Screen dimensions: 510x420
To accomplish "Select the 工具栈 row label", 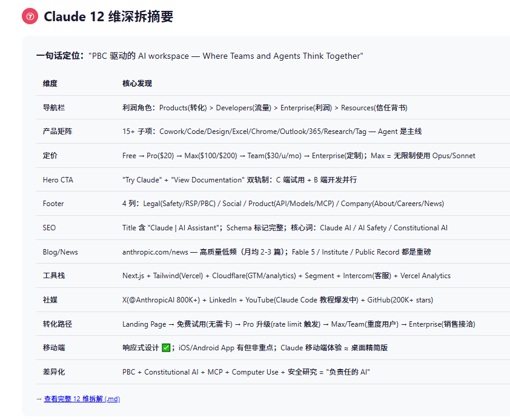I will coord(54,276).
